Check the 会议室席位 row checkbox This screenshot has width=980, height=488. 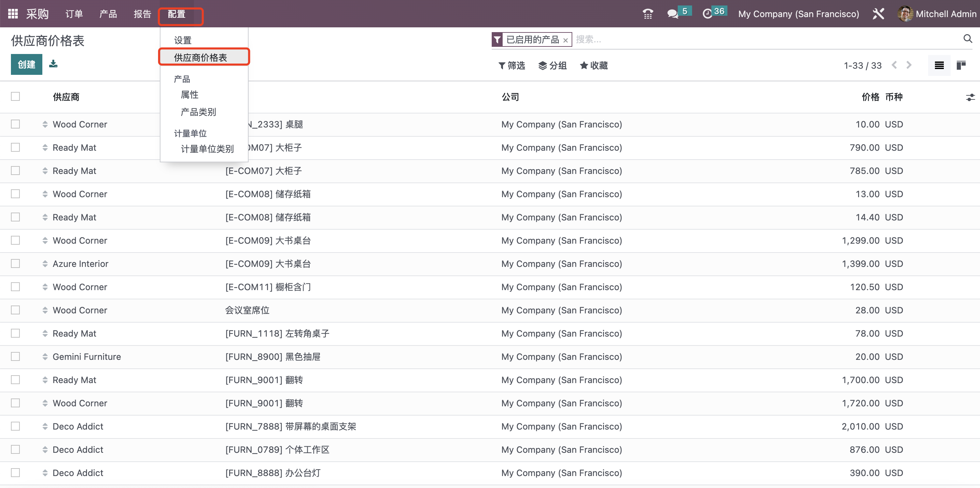15,310
